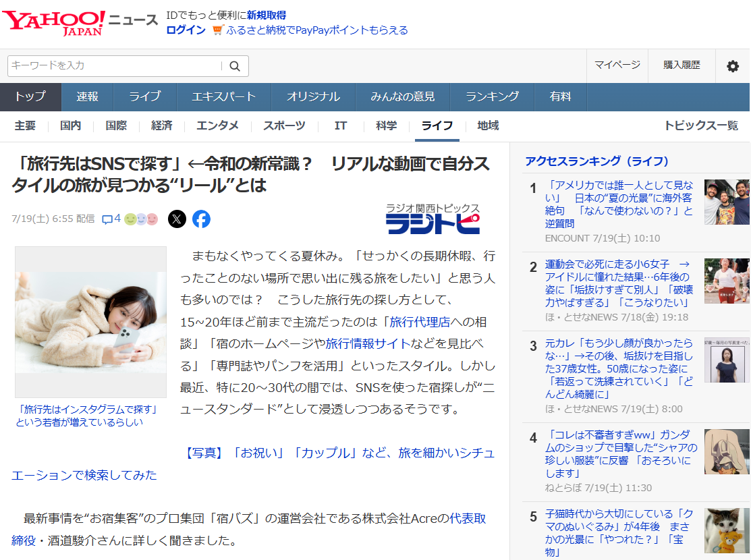Click the search magnifier icon

tap(235, 66)
